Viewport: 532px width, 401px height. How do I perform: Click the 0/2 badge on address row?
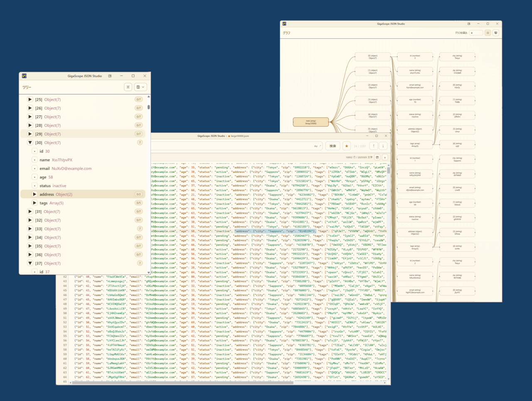[x=139, y=194]
